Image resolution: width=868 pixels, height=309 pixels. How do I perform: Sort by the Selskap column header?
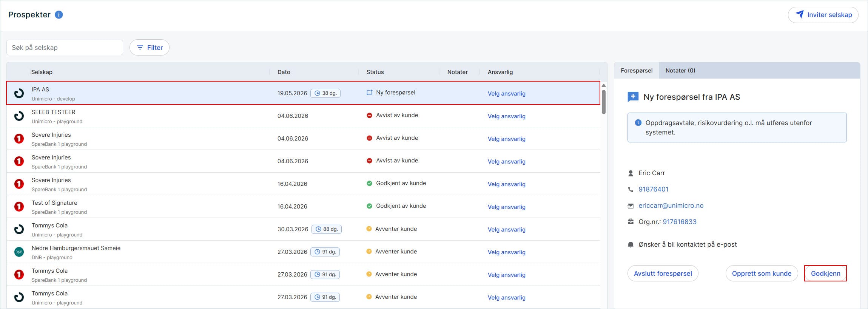click(x=42, y=72)
